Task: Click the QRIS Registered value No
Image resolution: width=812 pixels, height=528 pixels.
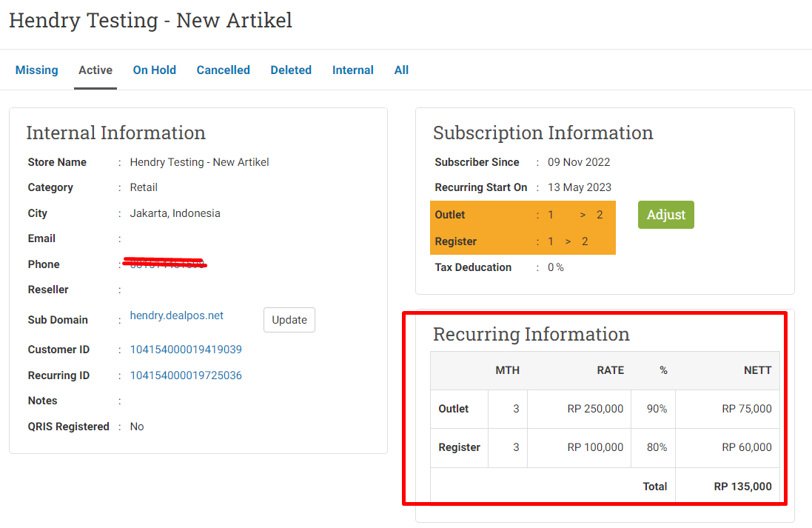Action: point(137,427)
